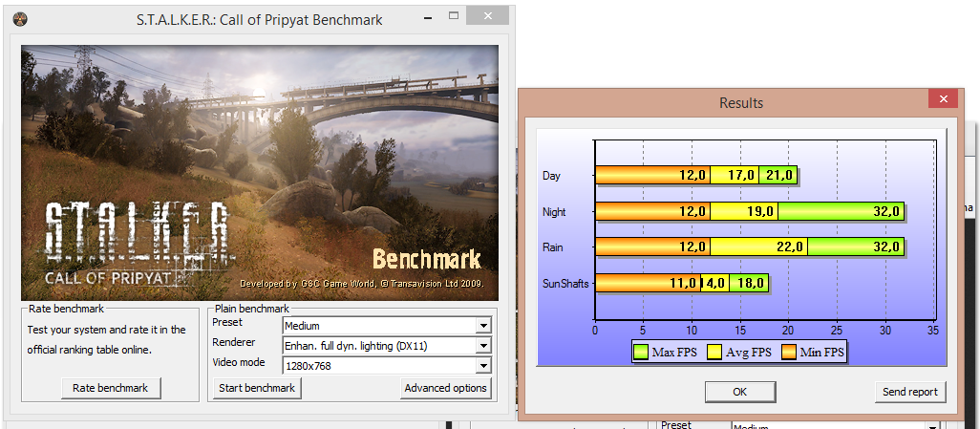The image size is (980, 429).
Task: Click the Rain row label in chart
Action: click(552, 247)
